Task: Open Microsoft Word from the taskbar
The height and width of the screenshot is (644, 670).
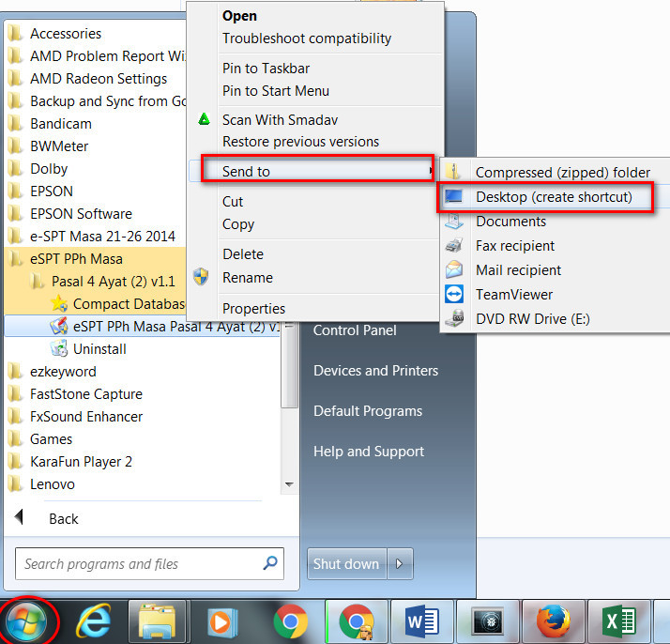Action: click(x=421, y=621)
